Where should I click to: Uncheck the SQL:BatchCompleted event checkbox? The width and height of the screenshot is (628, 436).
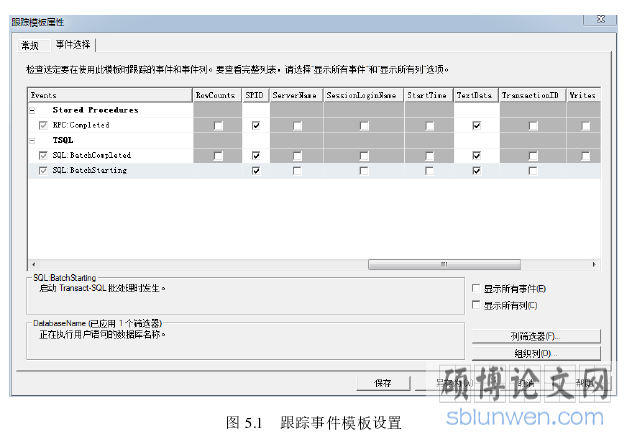(43, 156)
